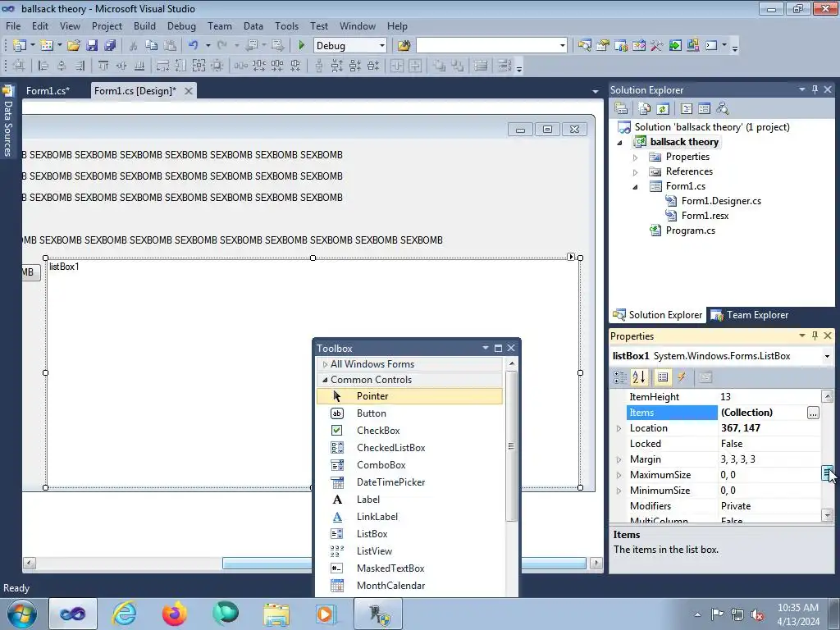Click the Undo arrow icon
840x630 pixels.
(194, 46)
